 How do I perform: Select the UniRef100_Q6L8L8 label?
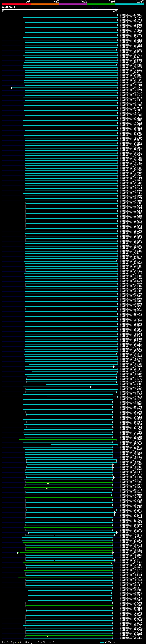click(131, 638)
